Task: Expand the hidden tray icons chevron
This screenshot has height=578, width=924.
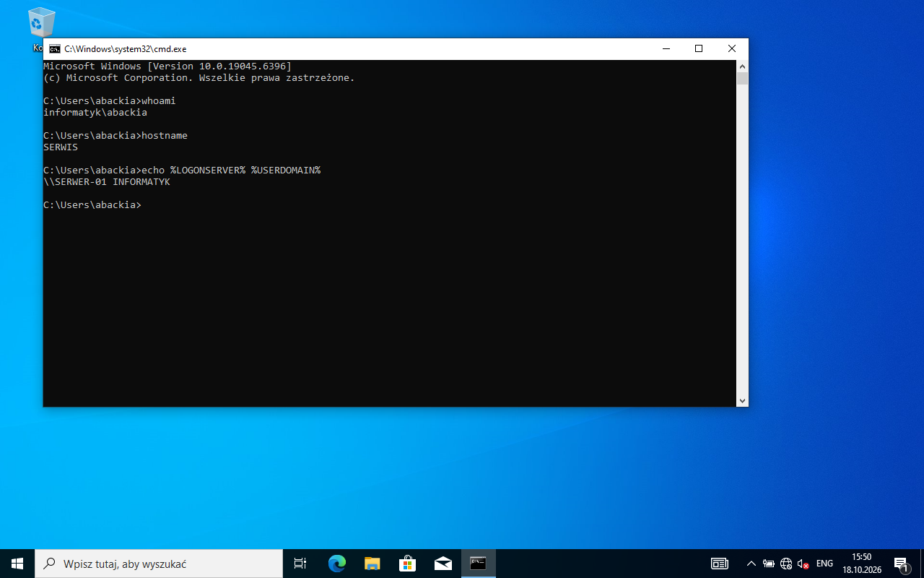Action: (x=751, y=564)
